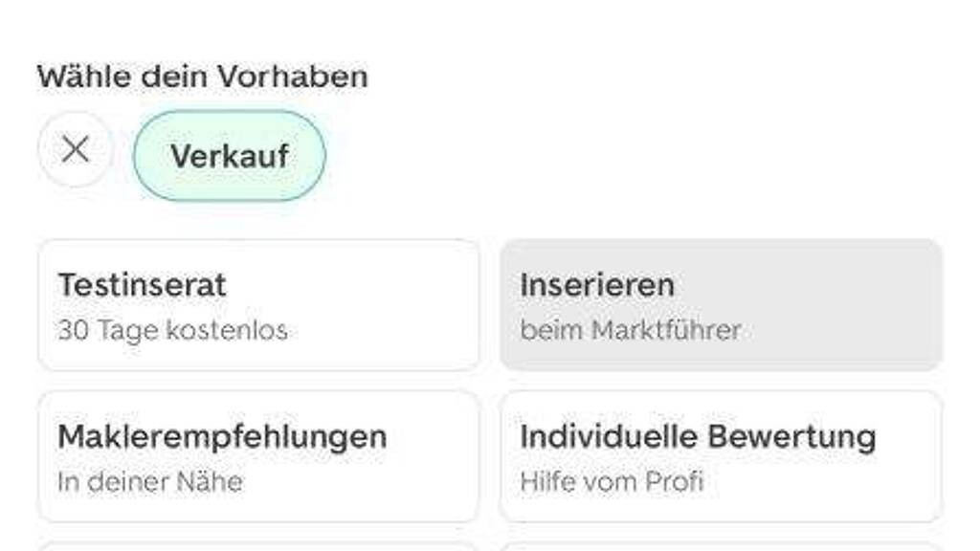The height and width of the screenshot is (551, 980).
Task: Choose the Individuelle Bewertung card
Action: pos(721,456)
